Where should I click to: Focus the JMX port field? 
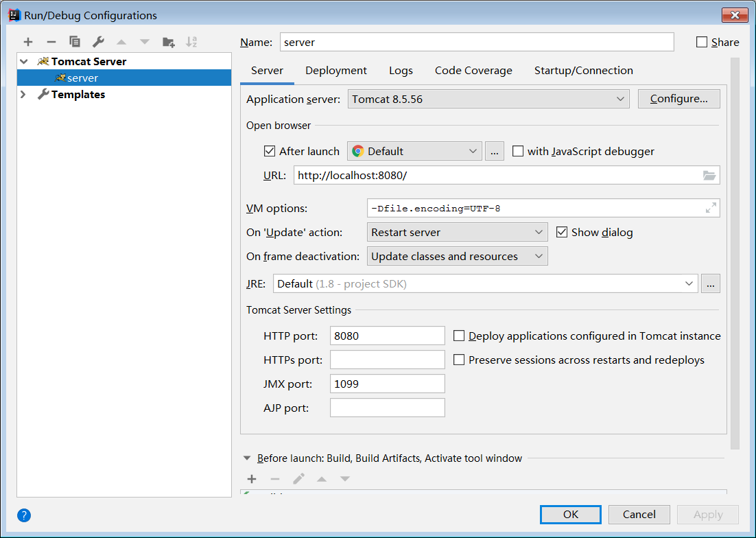pyautogui.click(x=387, y=384)
